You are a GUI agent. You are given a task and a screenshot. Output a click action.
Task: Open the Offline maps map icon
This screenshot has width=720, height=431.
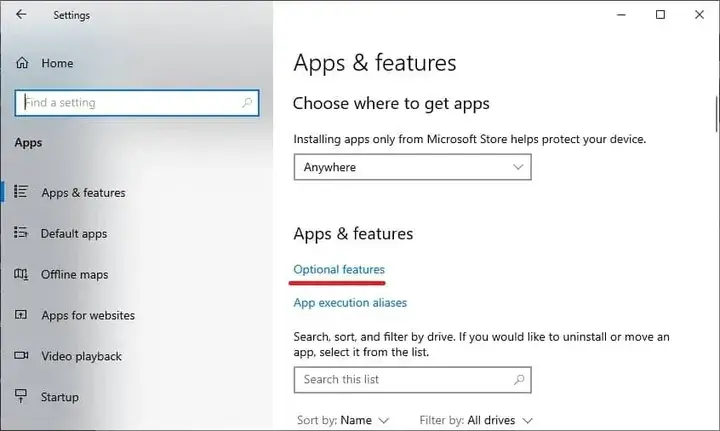coord(21,274)
